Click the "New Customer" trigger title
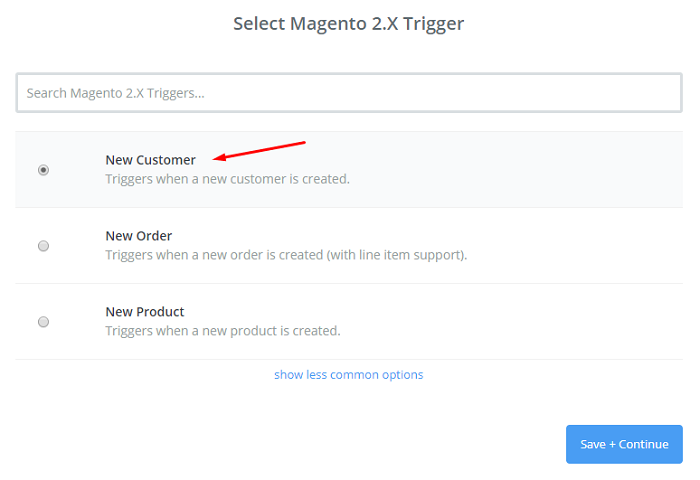700x480 pixels. pos(150,160)
